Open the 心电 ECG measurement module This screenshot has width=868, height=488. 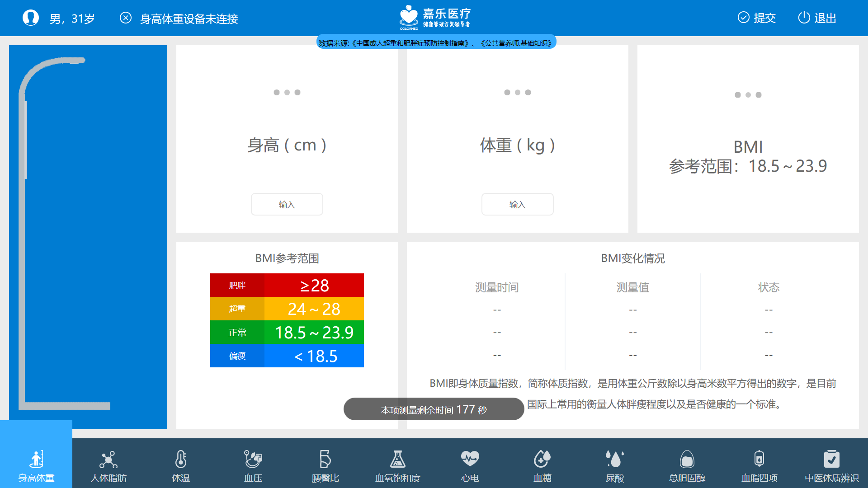[470, 463]
